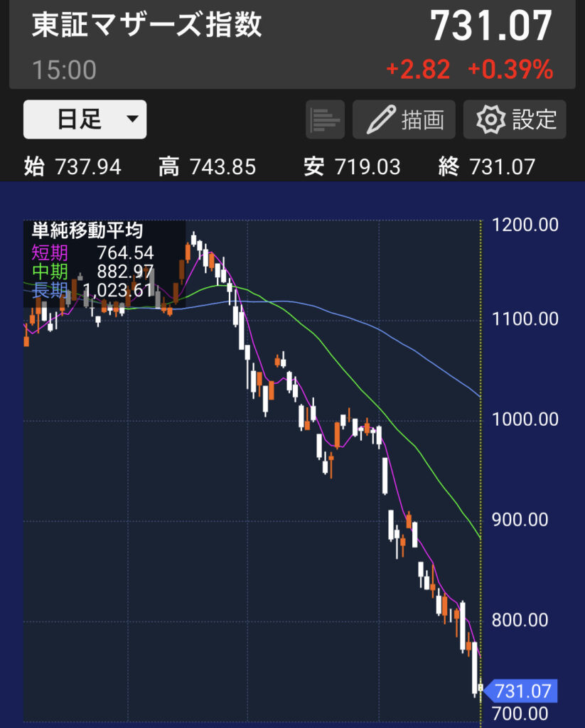Open the 日足 timeframe dropdown

coord(85,119)
